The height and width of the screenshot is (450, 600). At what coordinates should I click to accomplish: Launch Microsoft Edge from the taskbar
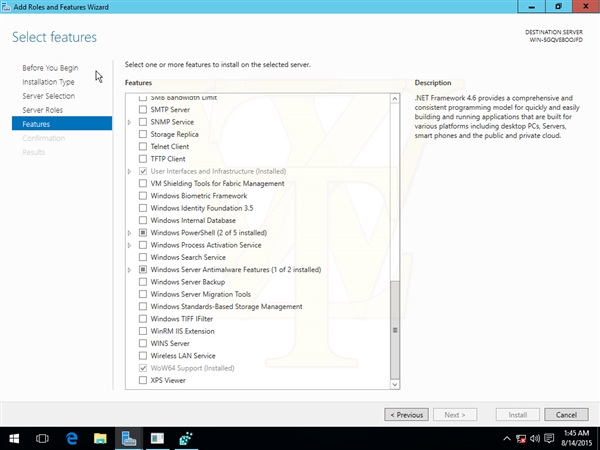tap(72, 438)
